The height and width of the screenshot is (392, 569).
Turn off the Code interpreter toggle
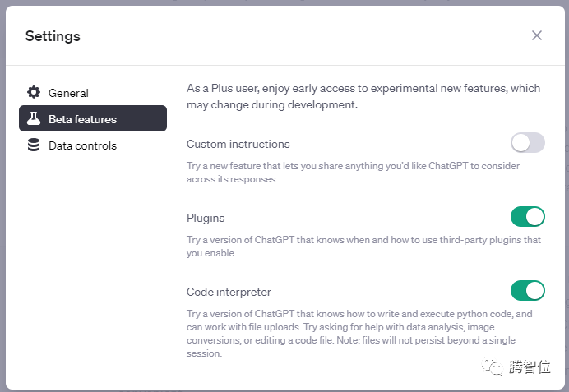pyautogui.click(x=527, y=291)
